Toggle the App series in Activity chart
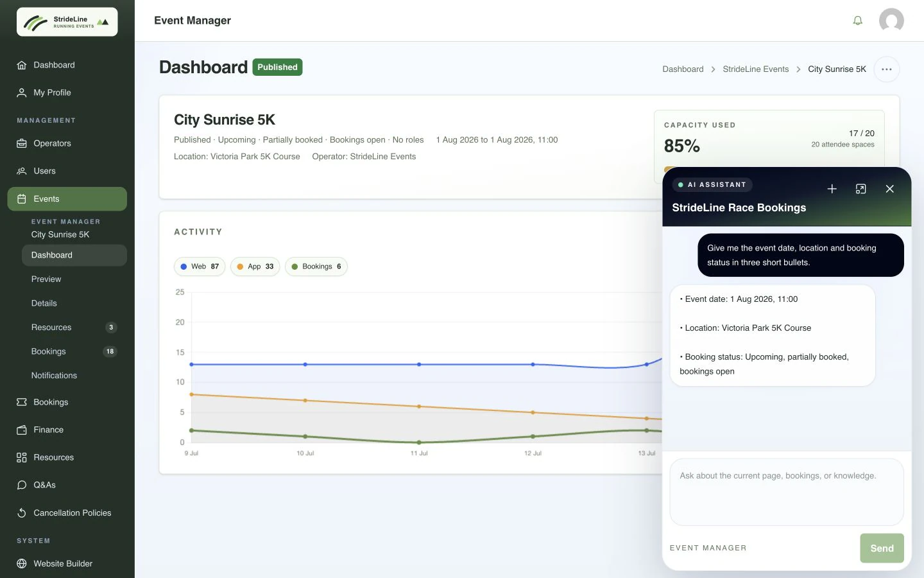 click(255, 267)
